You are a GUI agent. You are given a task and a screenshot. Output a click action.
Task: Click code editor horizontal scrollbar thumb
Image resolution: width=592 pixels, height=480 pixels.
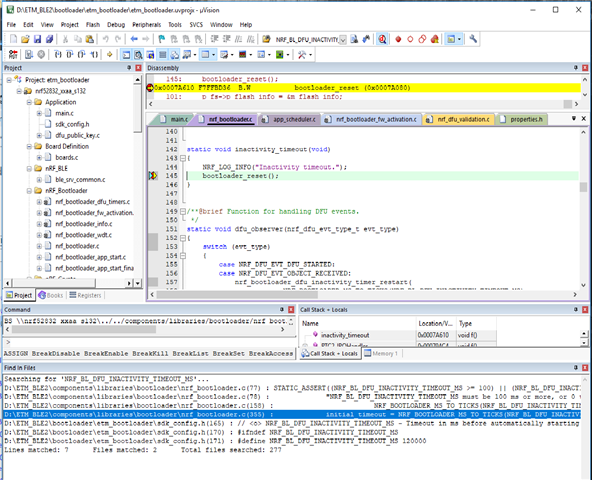[237, 294]
